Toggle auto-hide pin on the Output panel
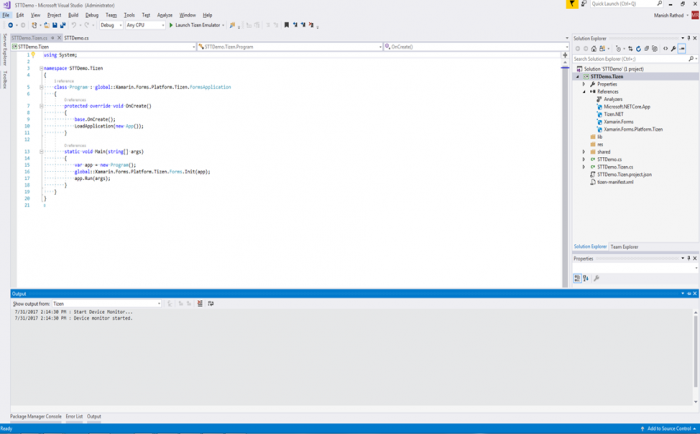 687,293
